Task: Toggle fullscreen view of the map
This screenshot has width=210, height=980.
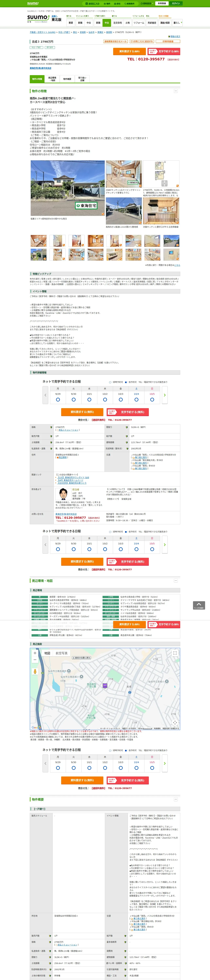Action: 175,653
